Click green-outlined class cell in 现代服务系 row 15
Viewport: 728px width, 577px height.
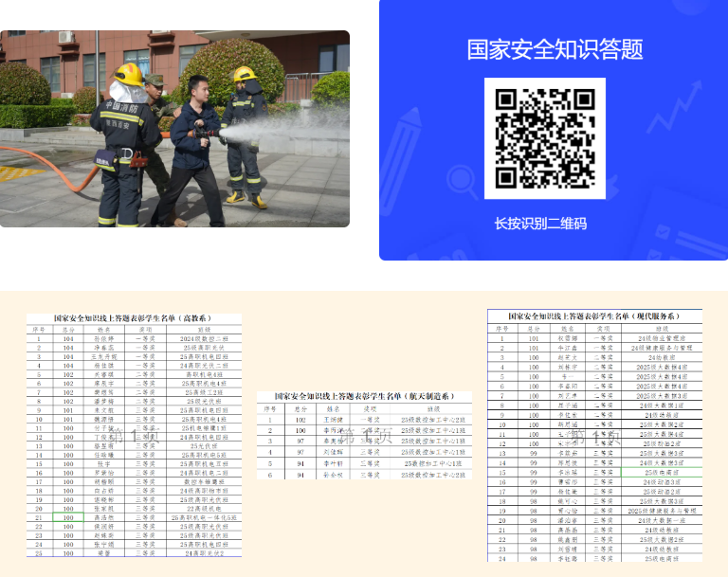pyautogui.click(x=662, y=472)
